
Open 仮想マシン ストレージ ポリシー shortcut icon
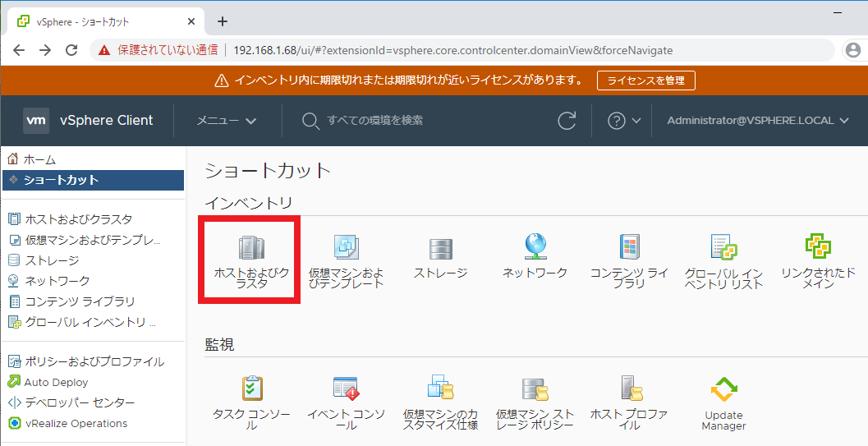click(x=535, y=389)
